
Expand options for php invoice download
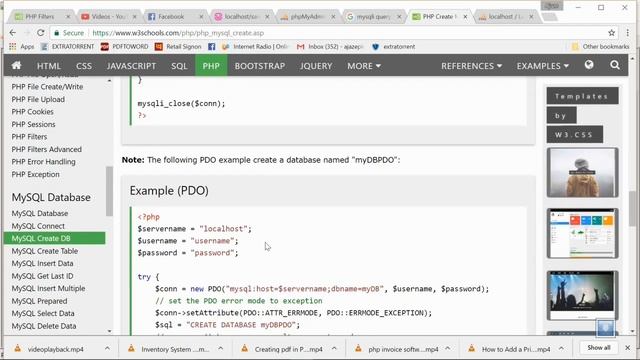pyautogui.click(x=448, y=348)
